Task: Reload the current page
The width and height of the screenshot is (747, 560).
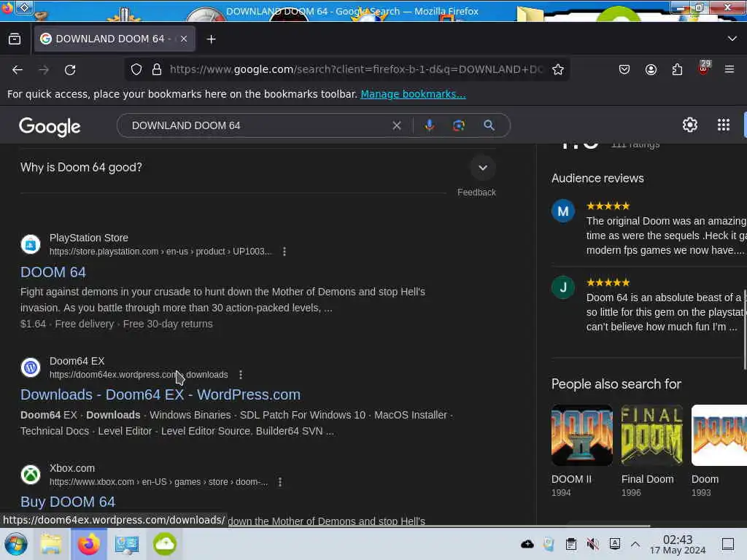Action: pyautogui.click(x=70, y=70)
